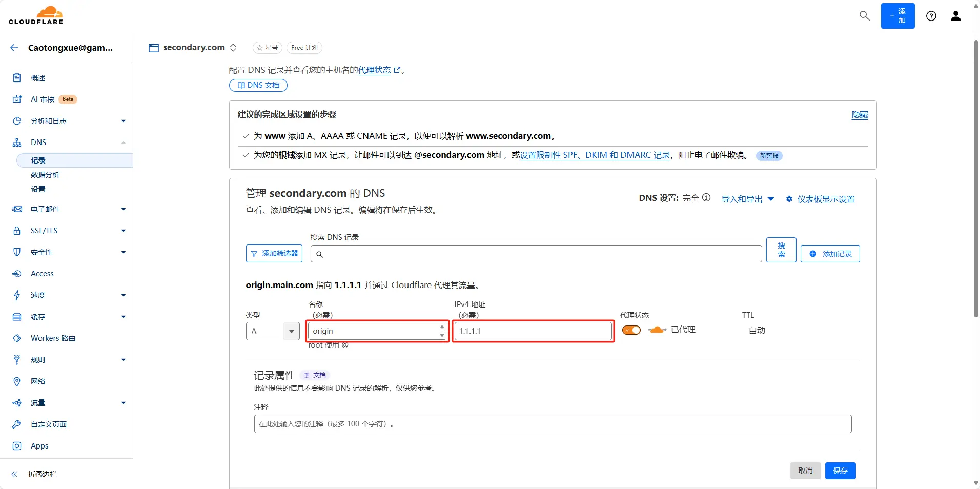
Task: Expand the 分析和日志 submenu arrow
Action: point(124,121)
